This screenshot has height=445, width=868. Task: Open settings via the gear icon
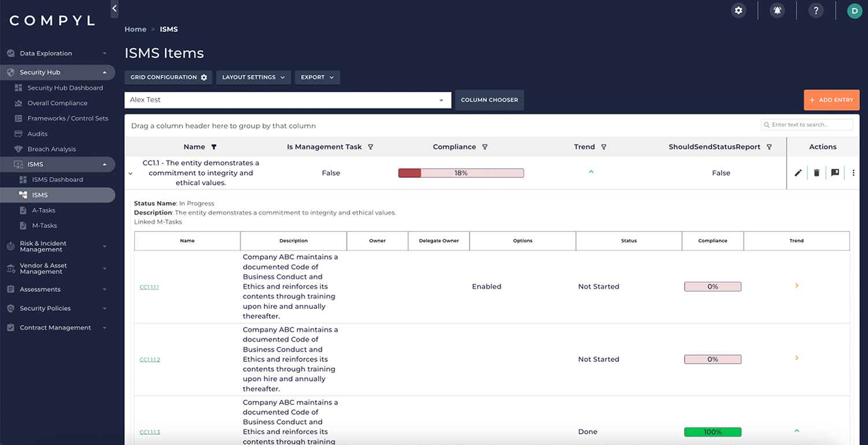(739, 10)
